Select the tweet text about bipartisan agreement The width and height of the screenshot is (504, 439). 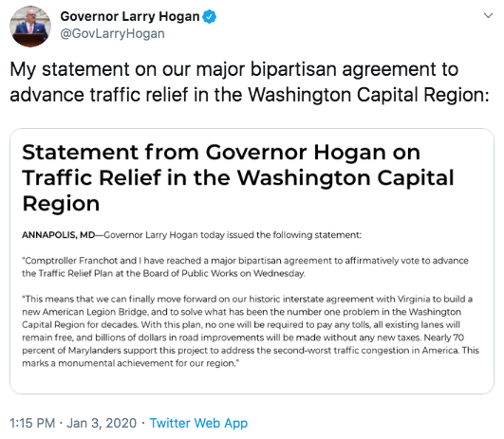tap(250, 82)
